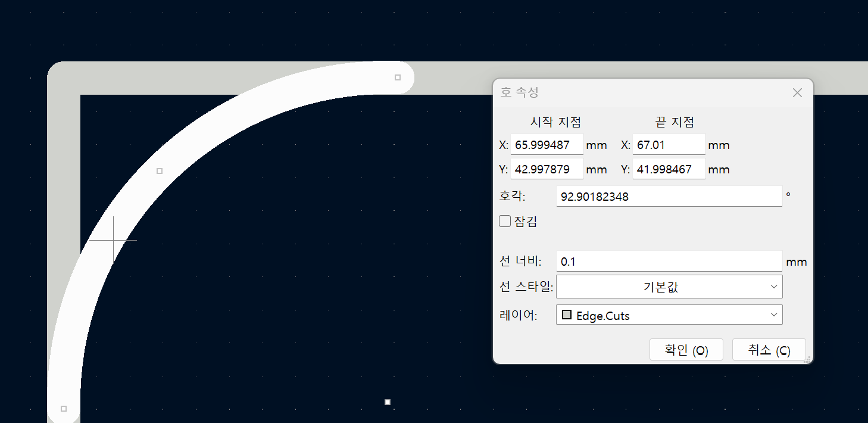Click the end point X field 67.01

669,145
